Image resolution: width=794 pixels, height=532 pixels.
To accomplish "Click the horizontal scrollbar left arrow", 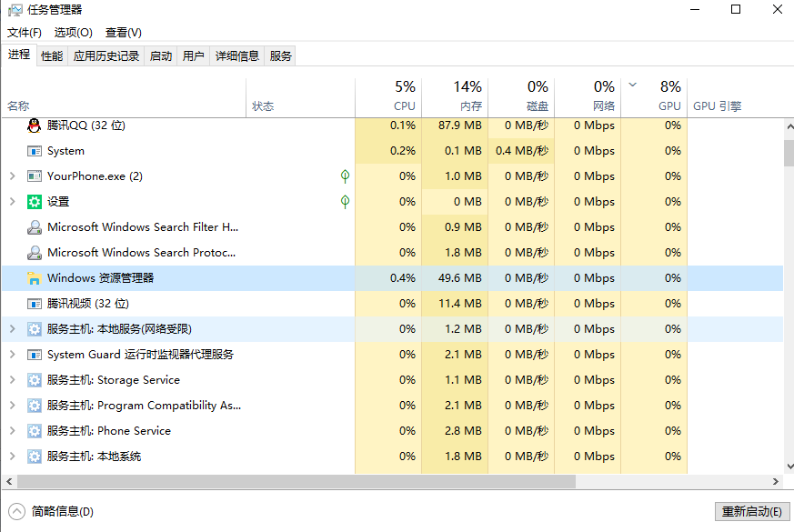I will pyautogui.click(x=8, y=482).
